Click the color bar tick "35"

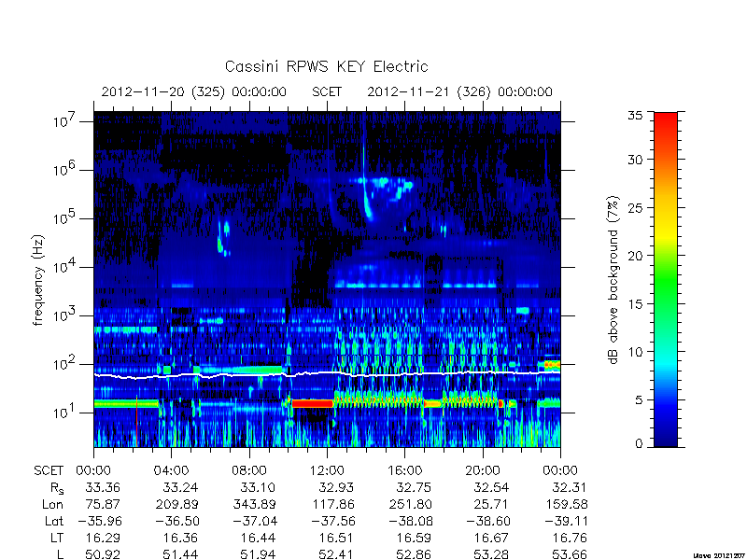tap(635, 116)
